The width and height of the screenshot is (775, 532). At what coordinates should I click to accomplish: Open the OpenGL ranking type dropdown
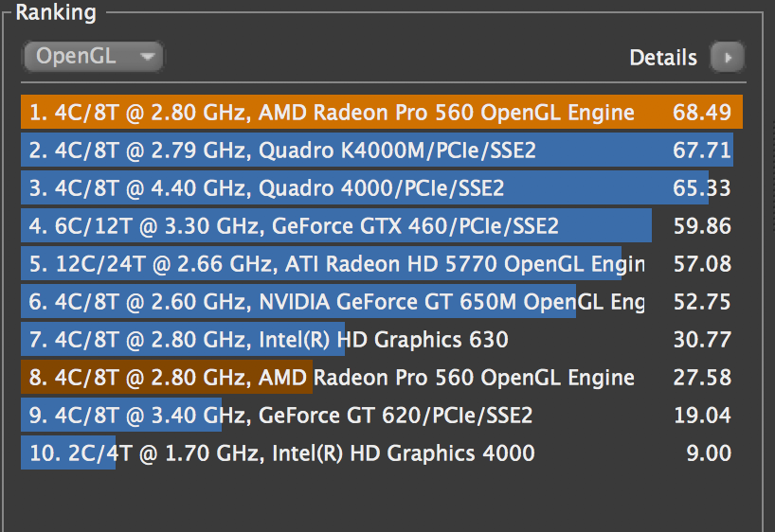pyautogui.click(x=93, y=57)
